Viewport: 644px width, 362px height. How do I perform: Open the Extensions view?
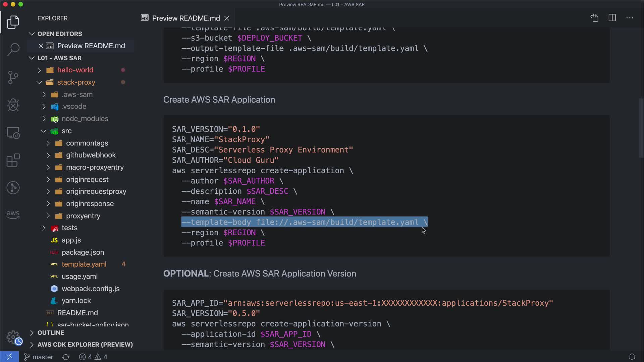(13, 160)
